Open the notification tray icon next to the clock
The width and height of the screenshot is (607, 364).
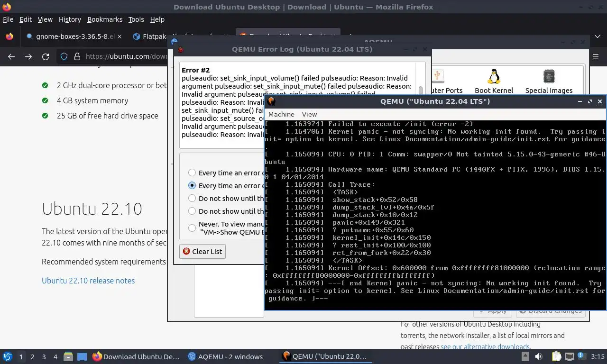point(581,356)
